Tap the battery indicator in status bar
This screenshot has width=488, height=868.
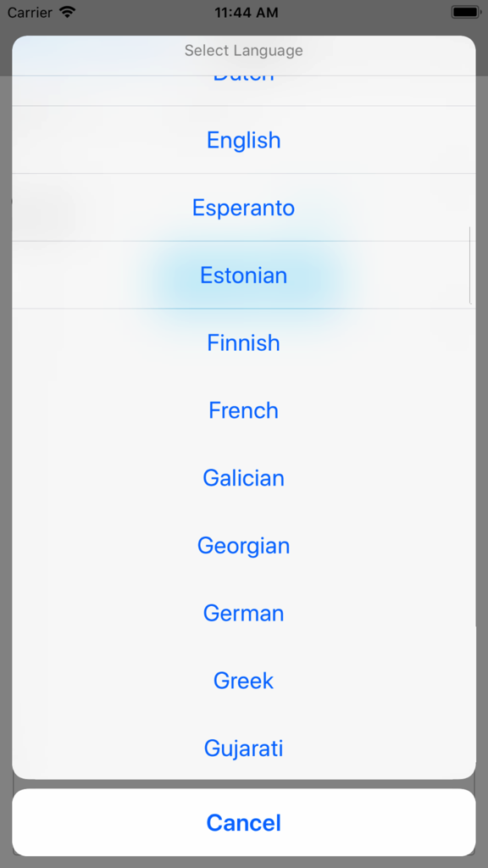coord(467,12)
